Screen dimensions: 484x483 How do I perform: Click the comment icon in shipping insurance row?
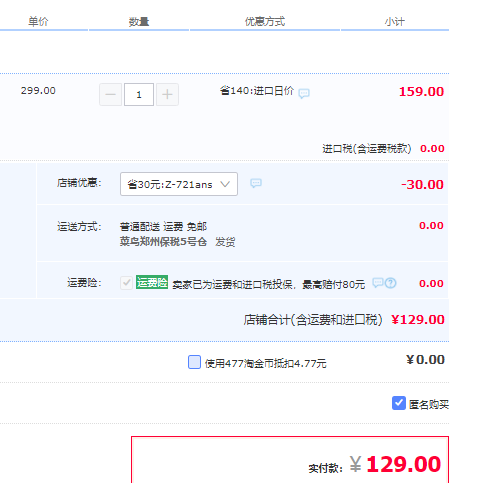pyautogui.click(x=378, y=283)
